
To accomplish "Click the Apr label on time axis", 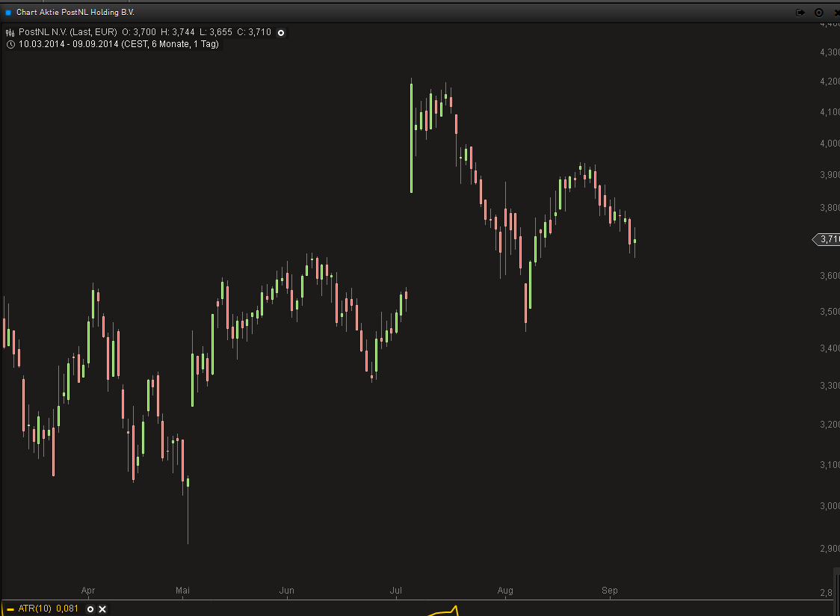I will pos(88,591).
